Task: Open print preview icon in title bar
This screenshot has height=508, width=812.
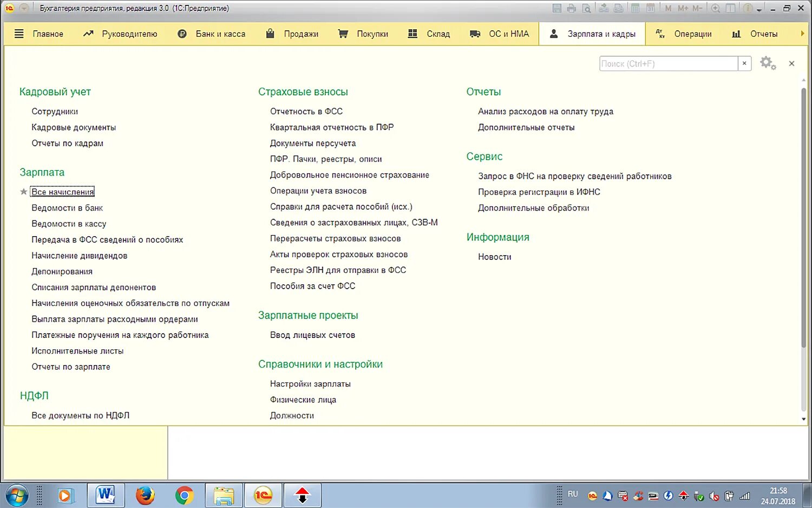Action: pyautogui.click(x=586, y=8)
